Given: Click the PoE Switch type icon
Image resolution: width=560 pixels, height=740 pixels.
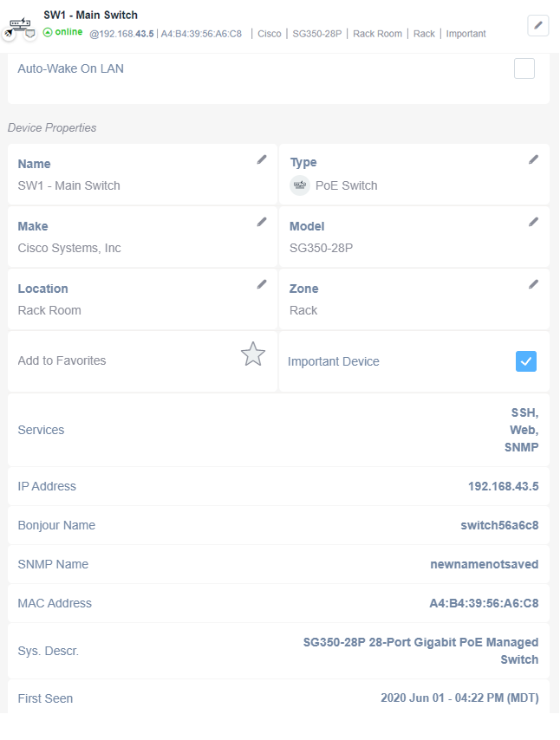Looking at the screenshot, I should click(300, 185).
